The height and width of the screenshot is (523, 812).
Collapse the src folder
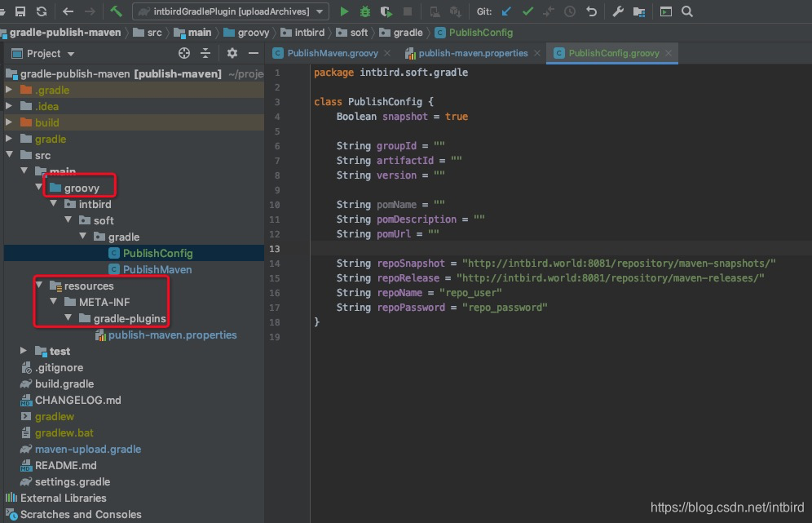pos(9,154)
